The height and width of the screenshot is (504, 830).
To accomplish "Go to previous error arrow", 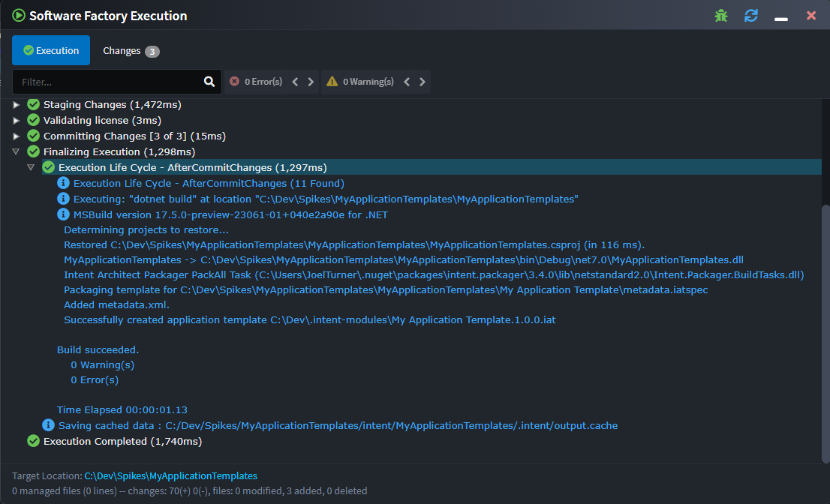I will pos(296,82).
